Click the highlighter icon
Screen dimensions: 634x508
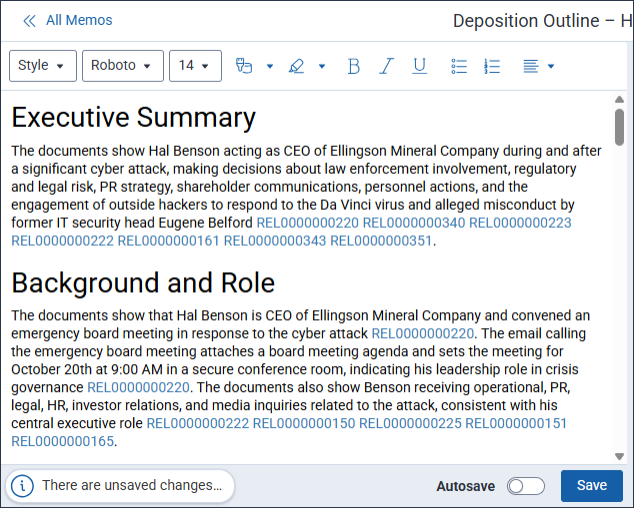(x=296, y=66)
